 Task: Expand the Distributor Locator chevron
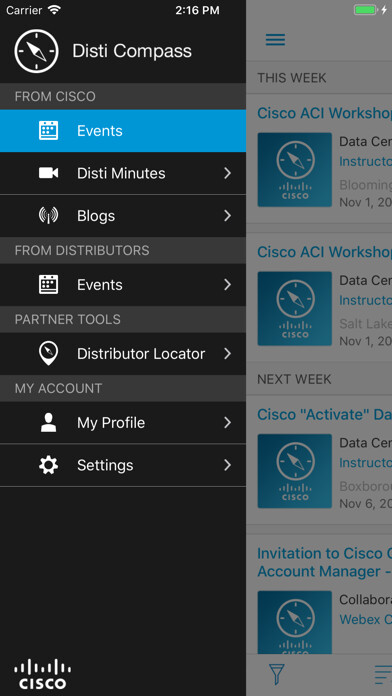(x=227, y=354)
